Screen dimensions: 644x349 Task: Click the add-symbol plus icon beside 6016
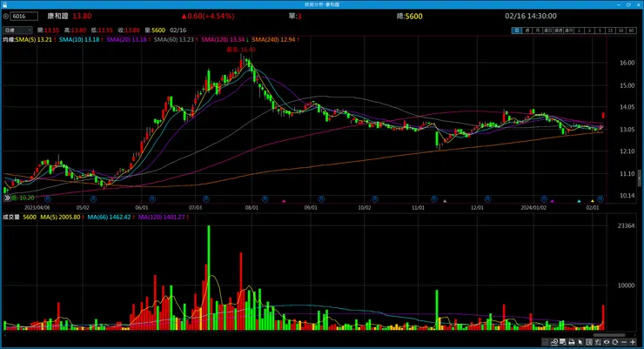(6, 17)
